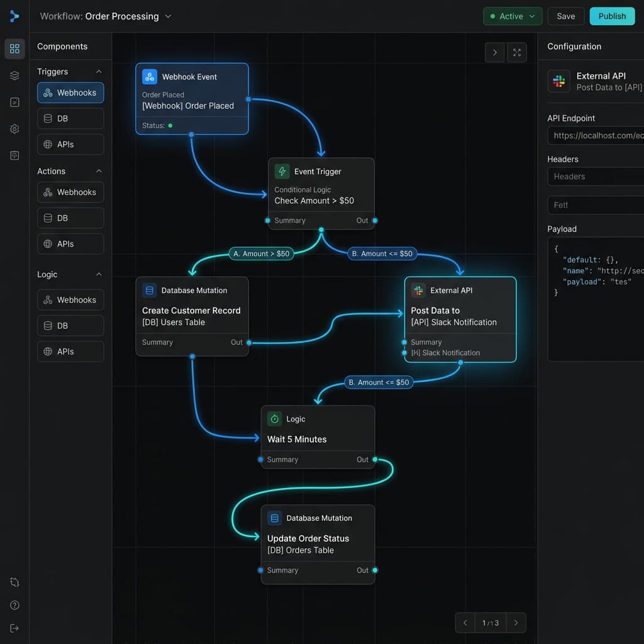Select the Wait 5 Minutes node
The image size is (644, 644).
[318, 437]
